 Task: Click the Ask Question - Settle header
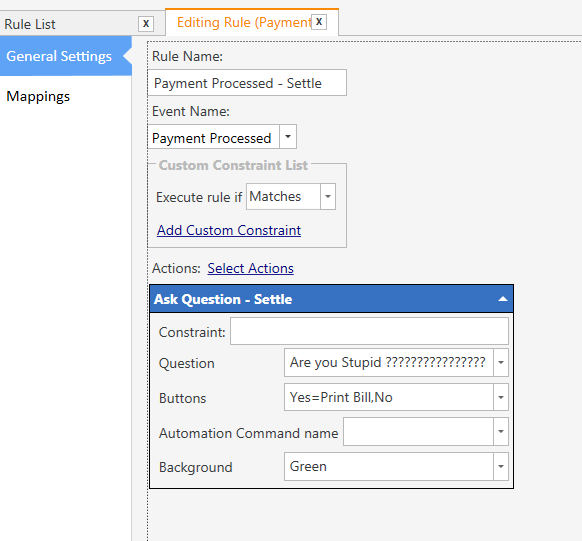click(331, 299)
